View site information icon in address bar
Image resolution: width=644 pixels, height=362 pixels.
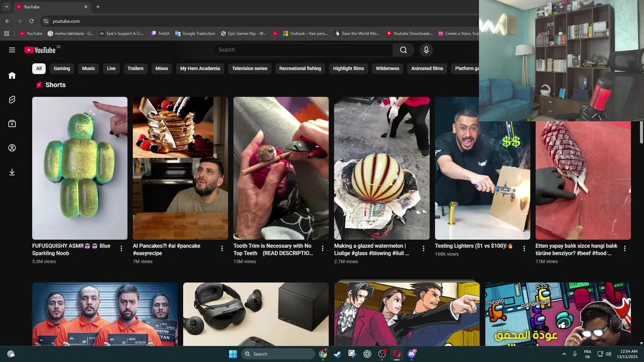pos(46,21)
